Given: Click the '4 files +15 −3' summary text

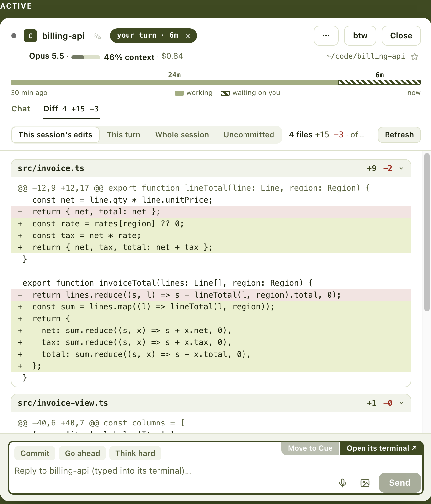Looking at the screenshot, I should click(316, 135).
